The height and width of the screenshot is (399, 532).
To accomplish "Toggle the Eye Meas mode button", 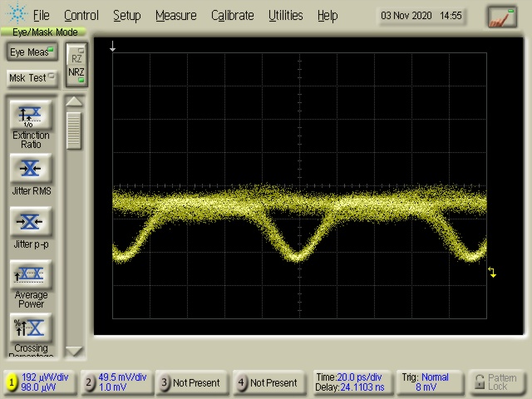I will click(32, 52).
